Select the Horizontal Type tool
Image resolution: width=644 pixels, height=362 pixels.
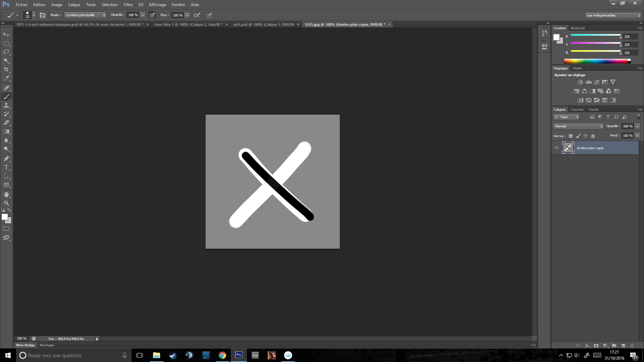tap(6, 167)
